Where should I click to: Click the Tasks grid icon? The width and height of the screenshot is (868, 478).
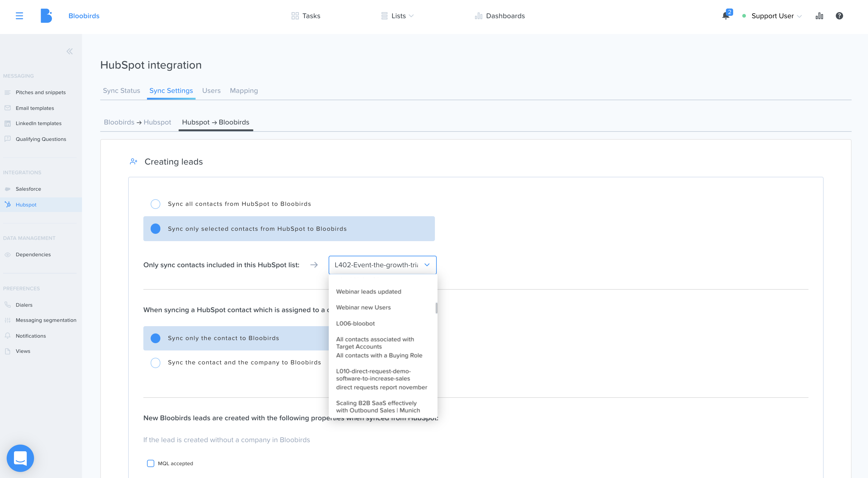pos(295,16)
